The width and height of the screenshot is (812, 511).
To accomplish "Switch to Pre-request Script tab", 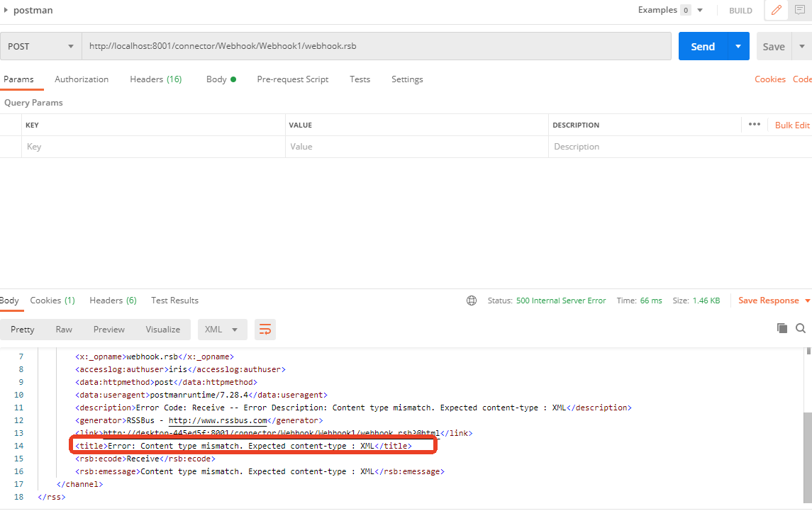I will point(293,79).
